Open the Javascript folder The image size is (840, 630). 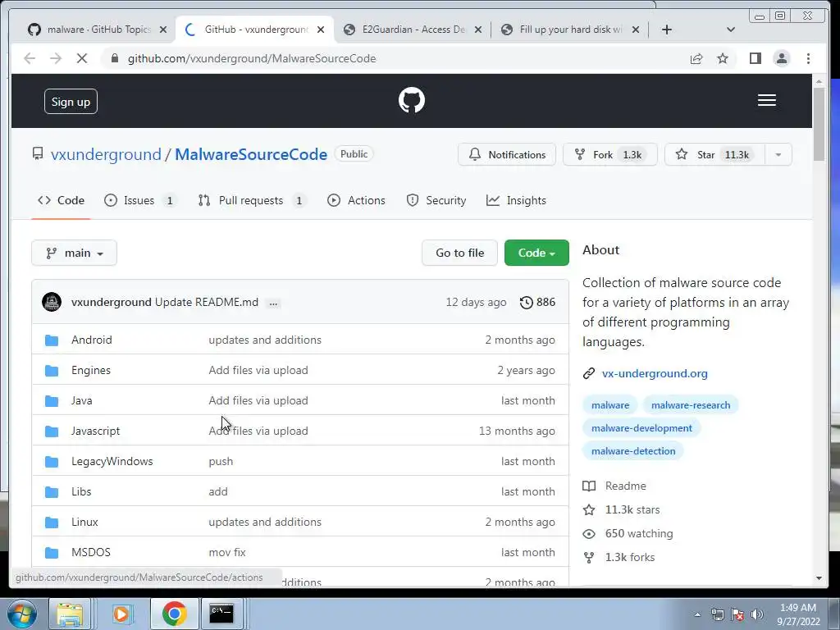pyautogui.click(x=95, y=431)
